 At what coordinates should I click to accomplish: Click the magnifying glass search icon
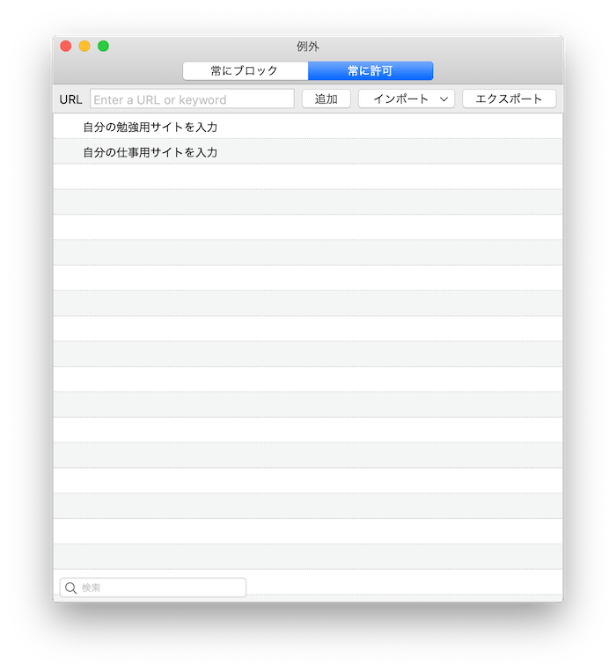pyautogui.click(x=70, y=588)
